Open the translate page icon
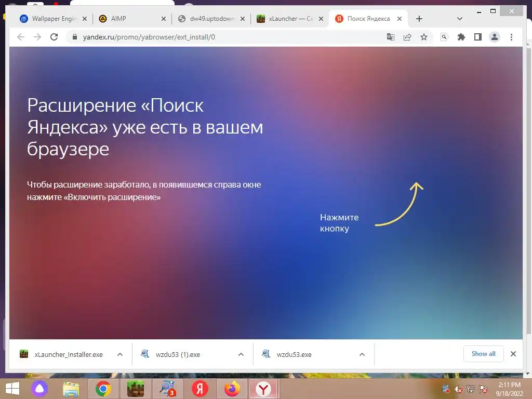Image resolution: width=532 pixels, height=399 pixels. tap(391, 37)
